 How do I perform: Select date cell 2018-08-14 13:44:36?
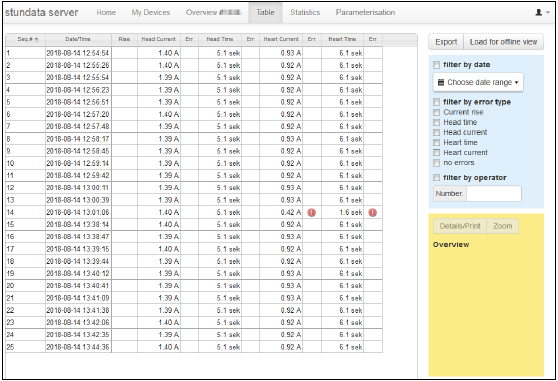[x=78, y=347]
